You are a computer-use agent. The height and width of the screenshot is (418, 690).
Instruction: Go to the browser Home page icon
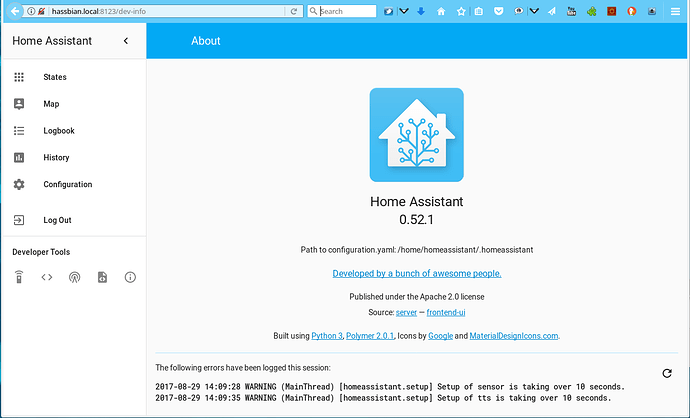coord(441,11)
